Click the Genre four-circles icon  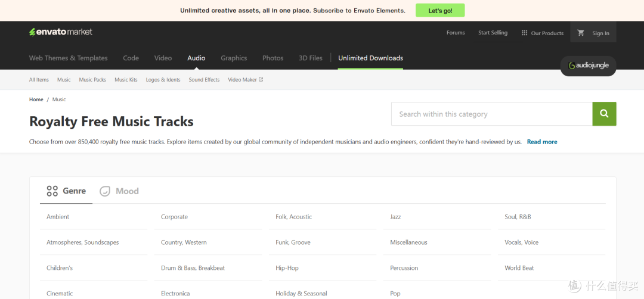point(52,191)
